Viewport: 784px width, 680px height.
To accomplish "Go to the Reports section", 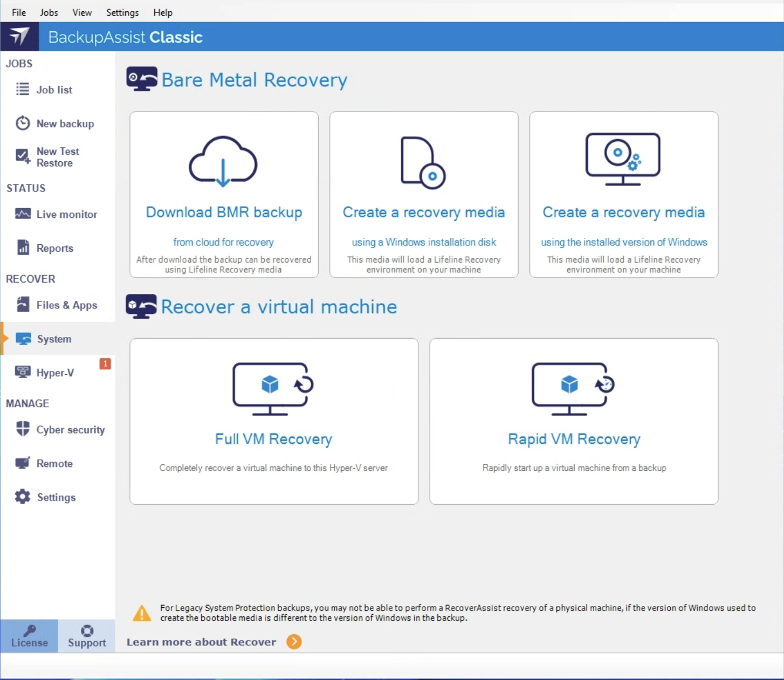I will (x=54, y=248).
